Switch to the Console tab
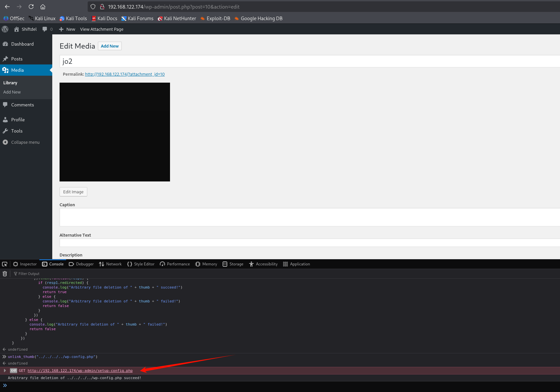 click(x=53, y=264)
